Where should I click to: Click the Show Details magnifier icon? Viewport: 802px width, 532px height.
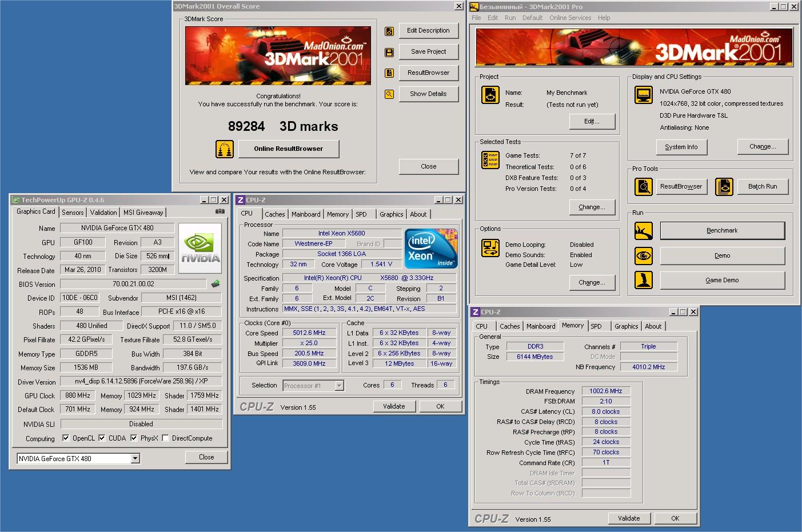pos(389,94)
